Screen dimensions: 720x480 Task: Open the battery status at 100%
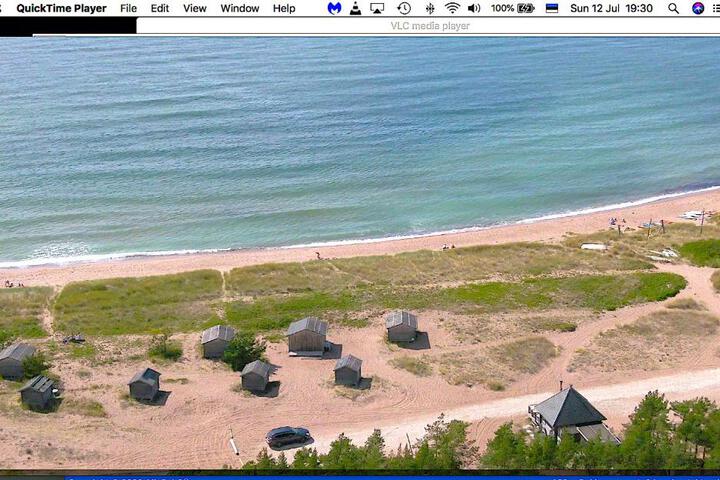pos(512,8)
